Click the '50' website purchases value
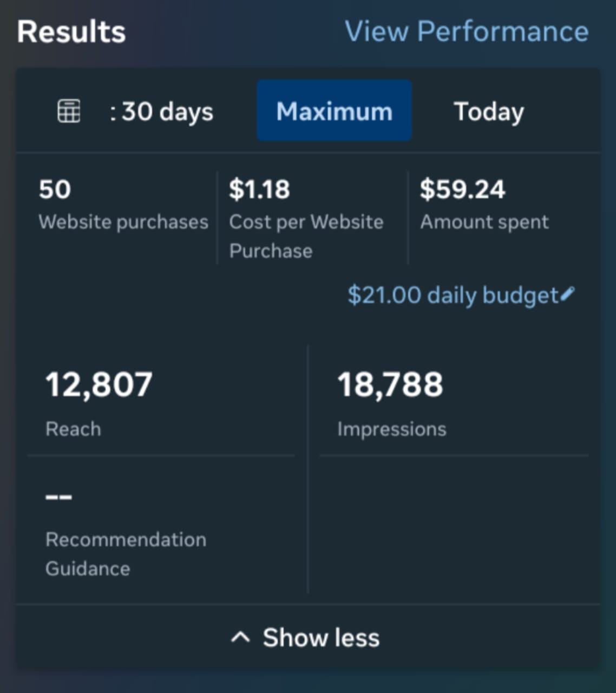Image resolution: width=616 pixels, height=693 pixels. coord(55,189)
